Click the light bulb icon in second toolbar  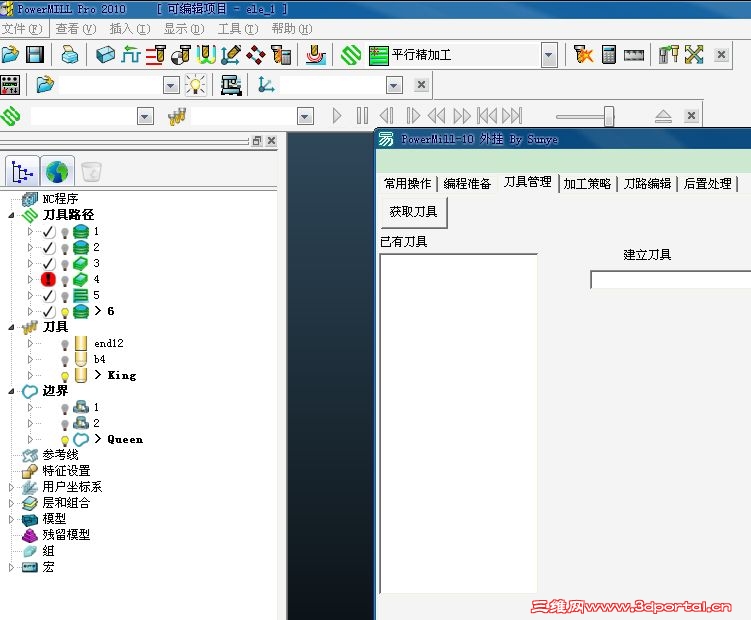click(x=196, y=85)
